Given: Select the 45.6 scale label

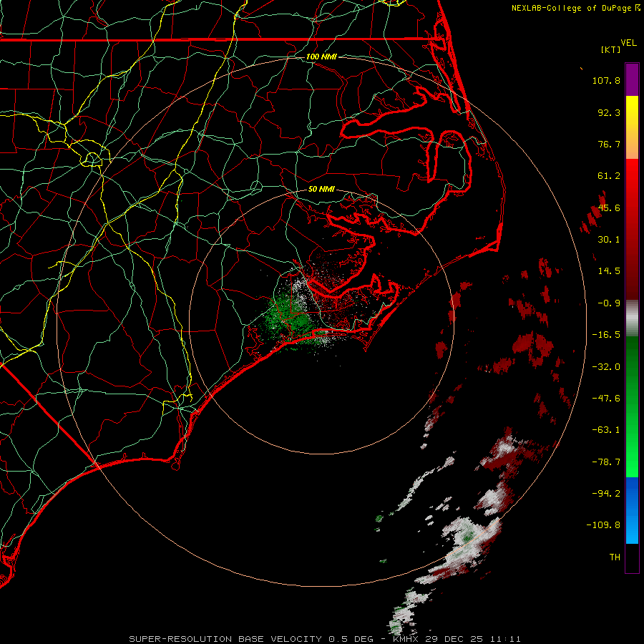Looking at the screenshot, I should pyautogui.click(x=609, y=208).
